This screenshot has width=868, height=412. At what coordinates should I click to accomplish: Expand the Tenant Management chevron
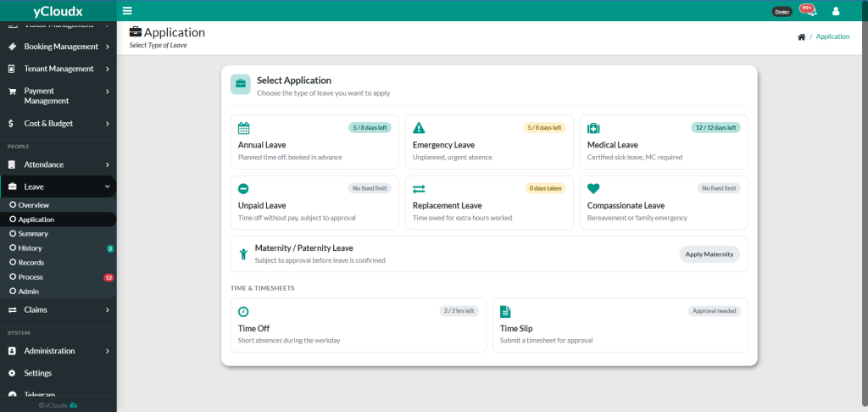tap(108, 70)
